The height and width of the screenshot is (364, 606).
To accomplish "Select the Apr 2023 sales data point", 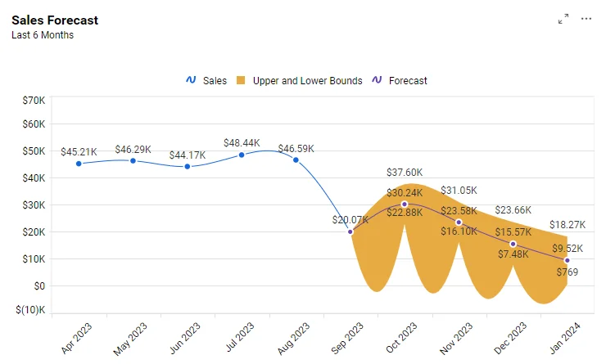I will tap(79, 164).
